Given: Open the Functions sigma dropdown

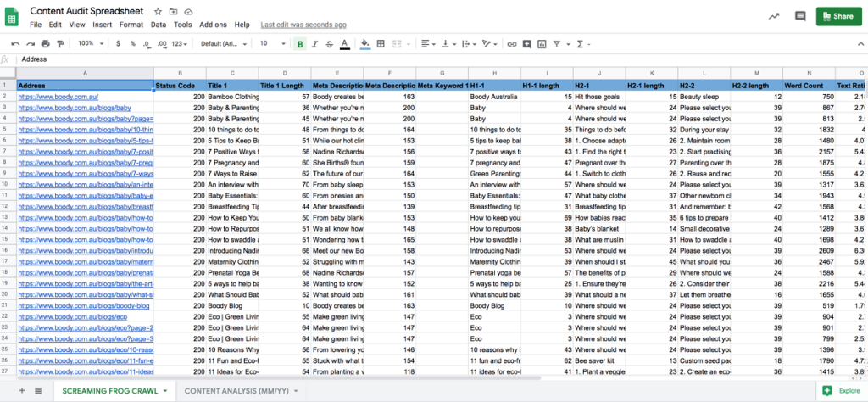Looking at the screenshot, I should 583,44.
